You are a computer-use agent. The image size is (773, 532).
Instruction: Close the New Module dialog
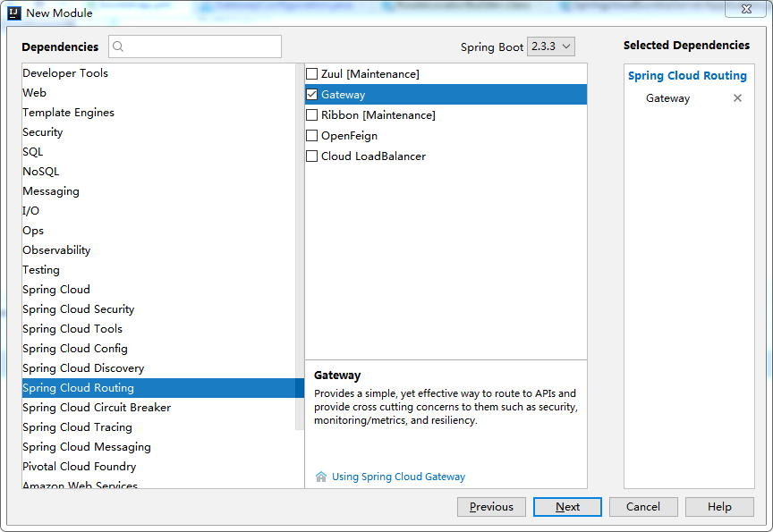click(746, 9)
